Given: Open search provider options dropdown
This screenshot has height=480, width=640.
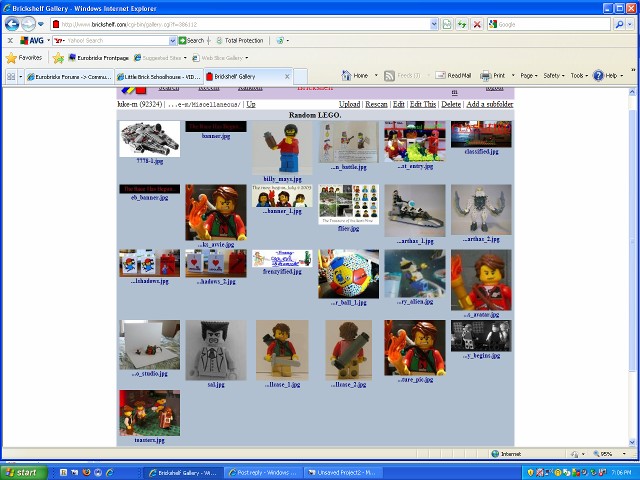Looking at the screenshot, I should click(630, 24).
